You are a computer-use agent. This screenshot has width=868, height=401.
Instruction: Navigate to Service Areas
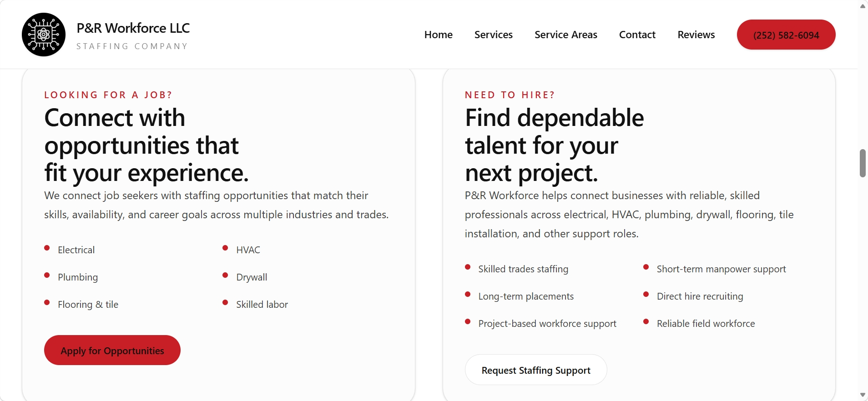[565, 35]
